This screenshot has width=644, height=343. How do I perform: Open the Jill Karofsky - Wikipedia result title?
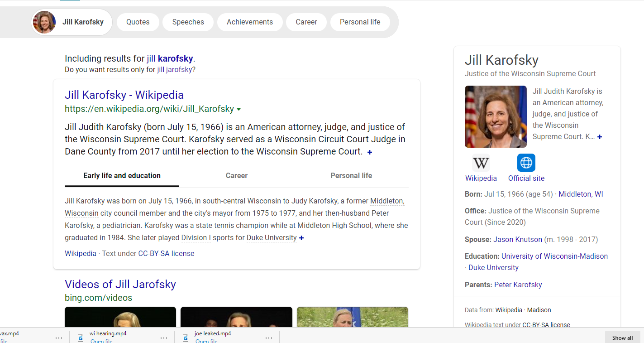click(124, 95)
